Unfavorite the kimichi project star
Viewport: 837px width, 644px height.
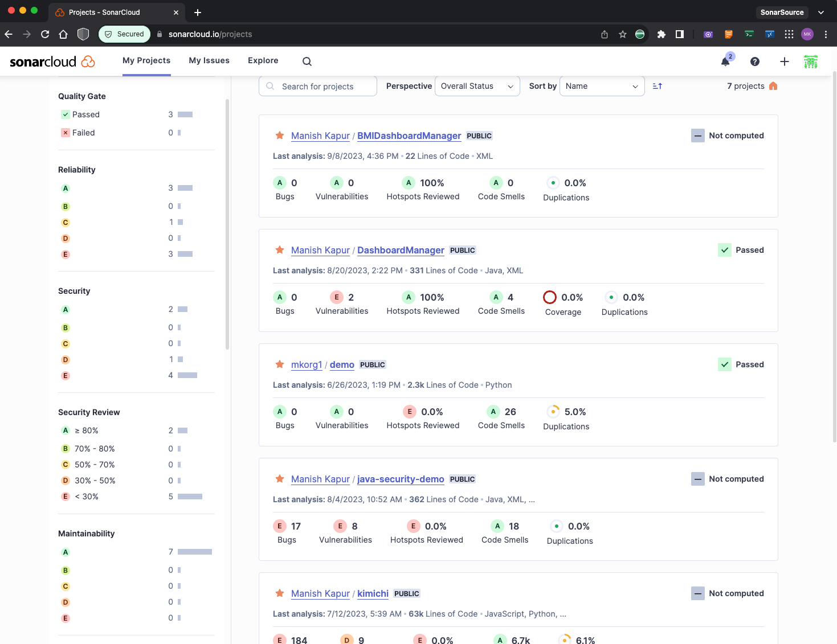click(x=279, y=593)
